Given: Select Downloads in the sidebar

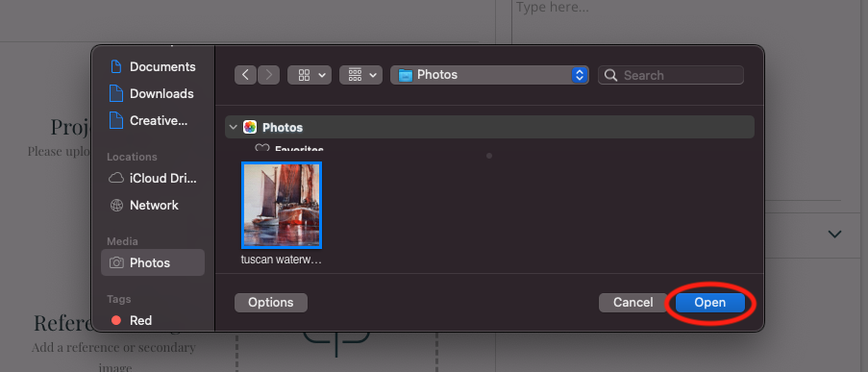Looking at the screenshot, I should (153, 93).
